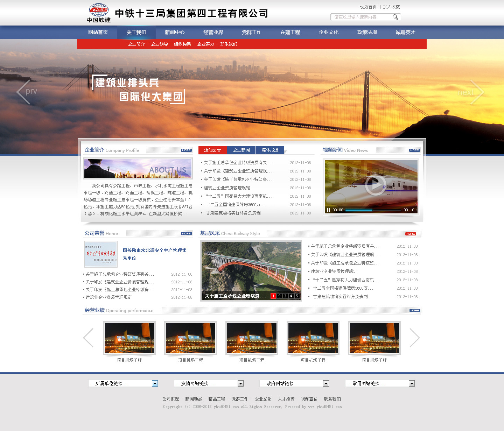Switch bridge slideshow to slide 4

coord(291,296)
